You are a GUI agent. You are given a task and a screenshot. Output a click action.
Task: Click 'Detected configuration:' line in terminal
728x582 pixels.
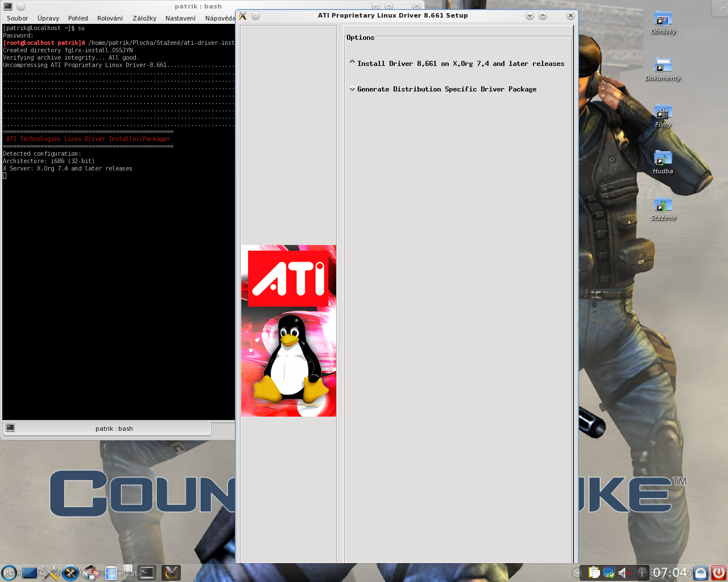pos(42,153)
